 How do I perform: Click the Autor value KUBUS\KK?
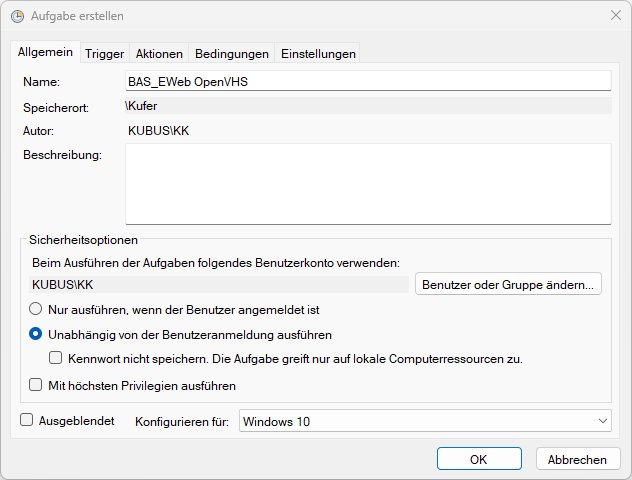158,131
